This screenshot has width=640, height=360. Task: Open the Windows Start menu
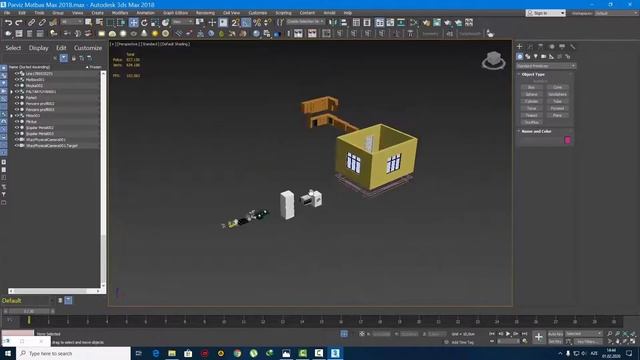click(x=8, y=353)
